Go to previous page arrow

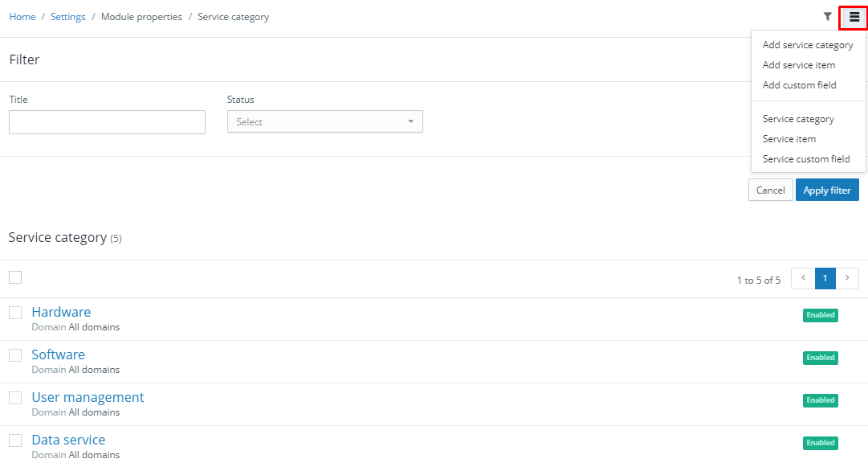[803, 278]
